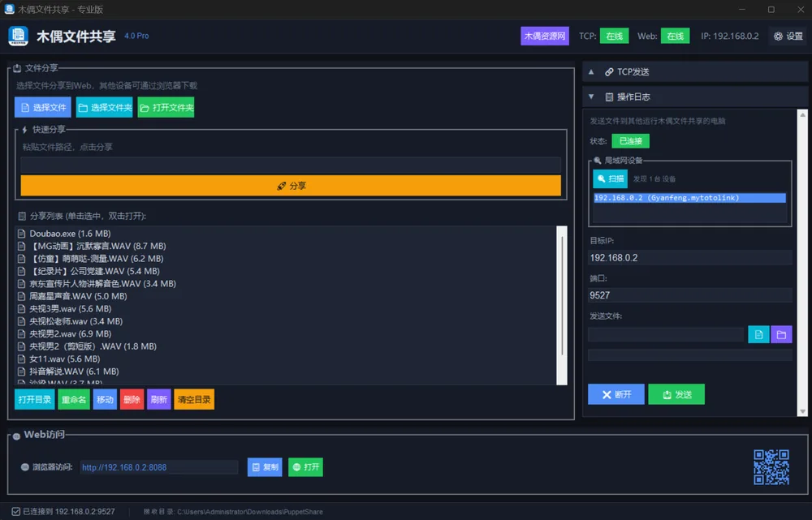Toggle the 已连接到 192.168.0.2:9527 status checkbox
The image size is (812, 520).
coord(15,512)
